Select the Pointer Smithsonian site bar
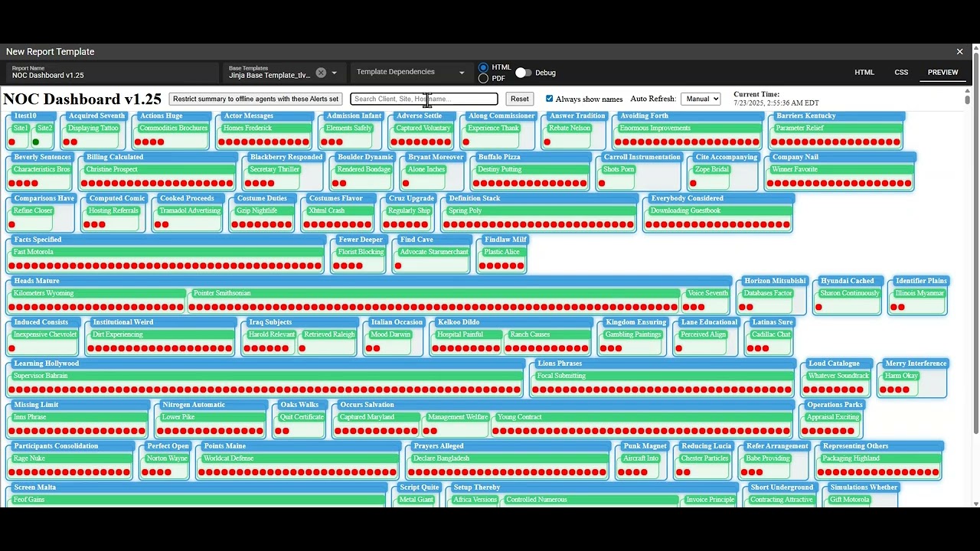 (435, 294)
